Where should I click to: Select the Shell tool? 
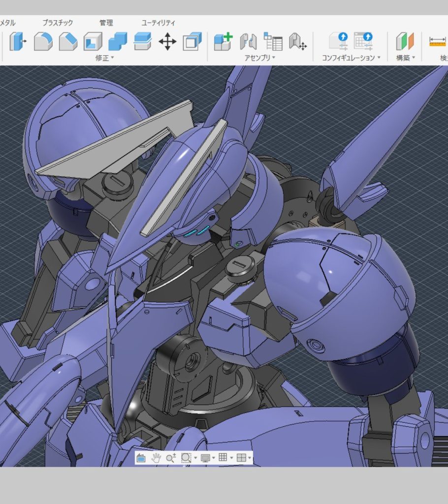tap(93, 41)
